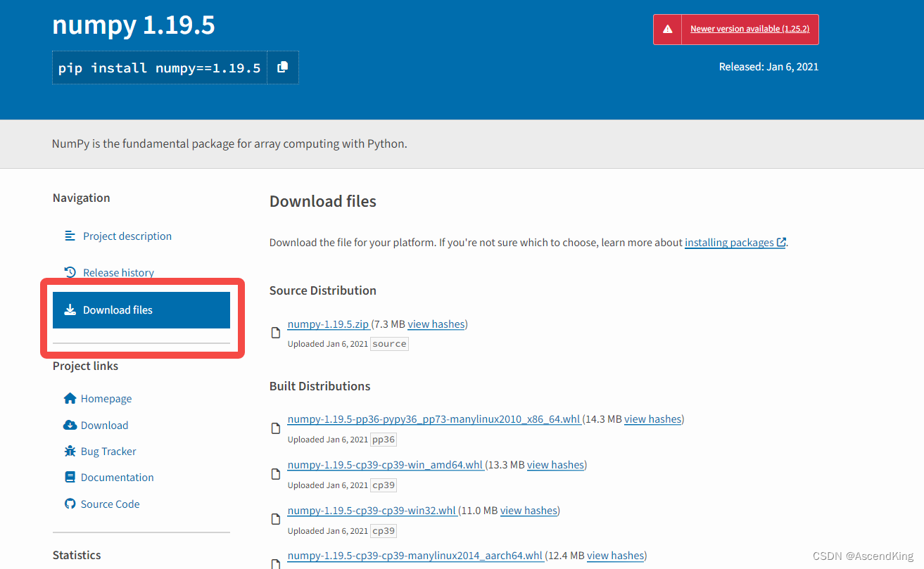
Task: Copy the pip install command to clipboard
Action: click(283, 68)
